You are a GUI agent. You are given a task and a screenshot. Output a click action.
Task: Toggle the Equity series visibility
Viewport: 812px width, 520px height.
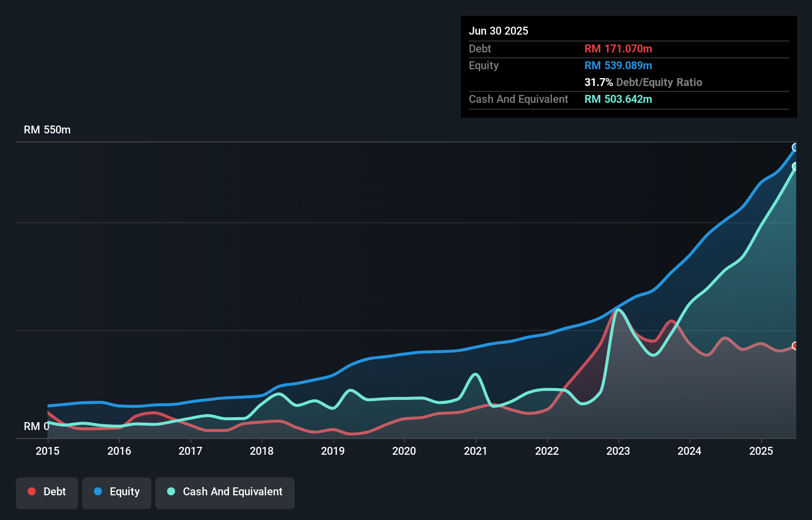(x=116, y=492)
